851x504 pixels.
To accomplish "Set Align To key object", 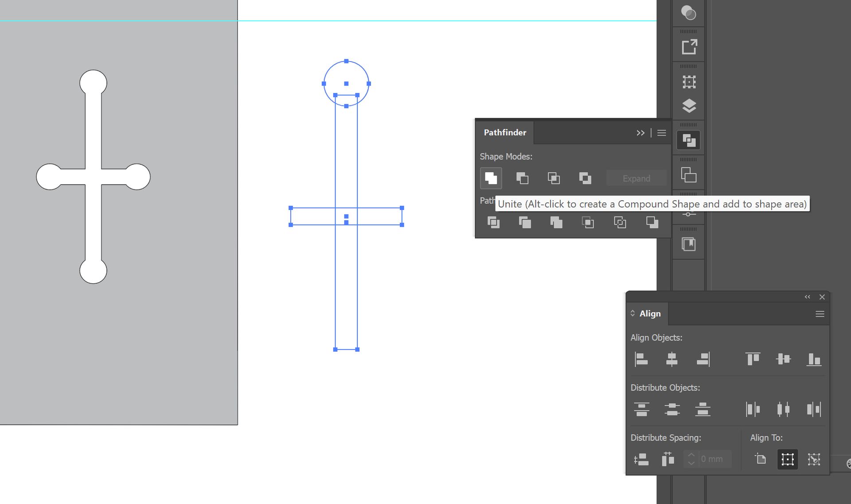I will point(814,459).
